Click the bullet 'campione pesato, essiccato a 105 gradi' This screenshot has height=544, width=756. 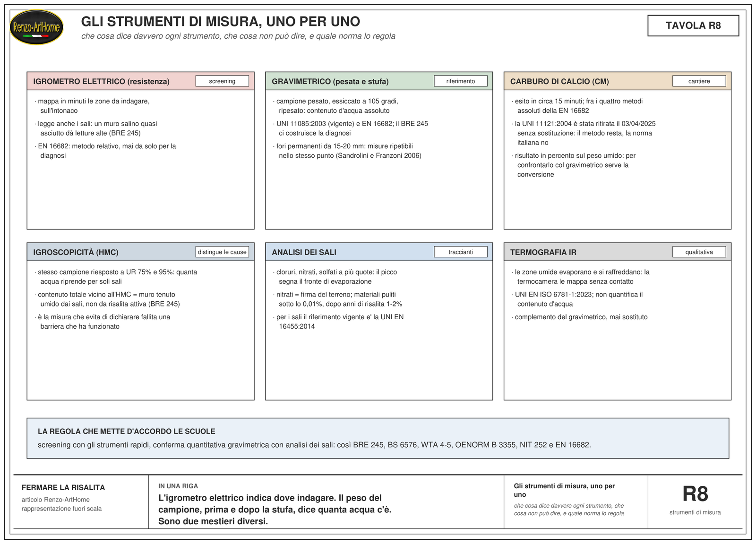335,106
